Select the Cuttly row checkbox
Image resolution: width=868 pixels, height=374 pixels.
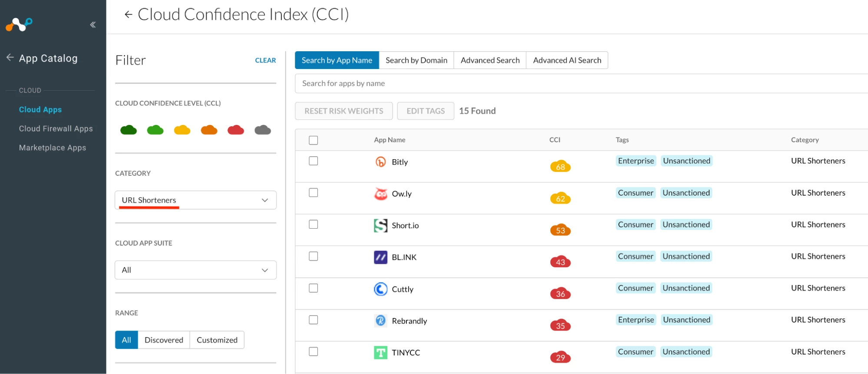click(313, 288)
